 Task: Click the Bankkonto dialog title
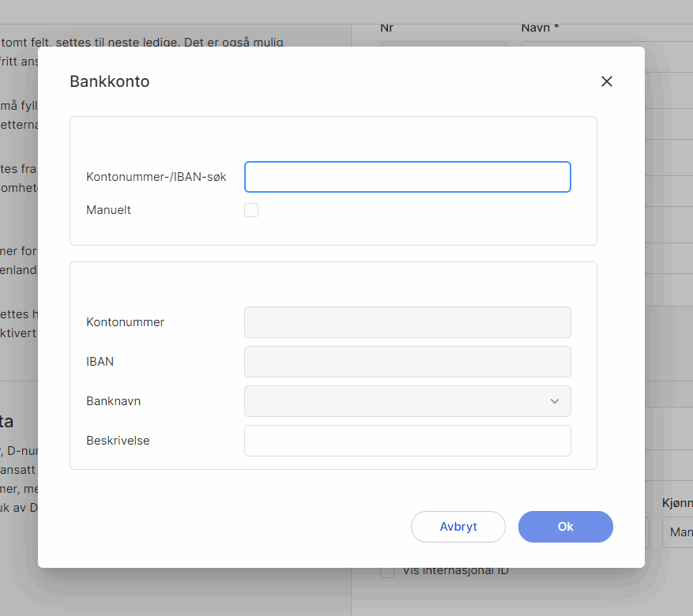(110, 81)
